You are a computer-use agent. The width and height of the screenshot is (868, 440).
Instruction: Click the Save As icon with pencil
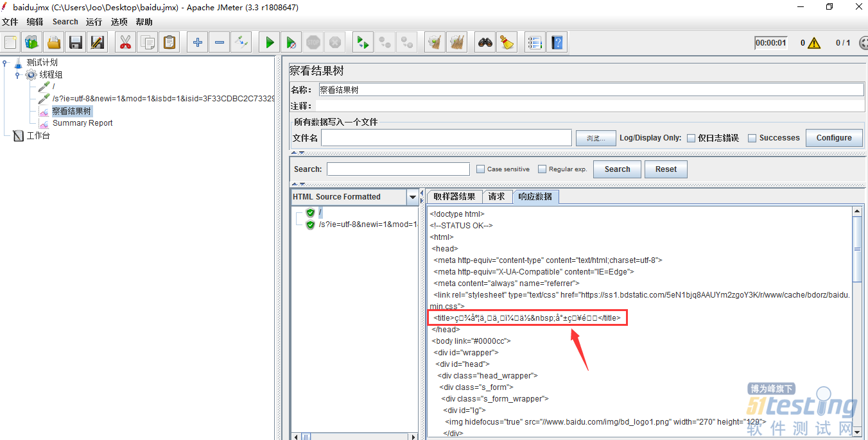[98, 43]
